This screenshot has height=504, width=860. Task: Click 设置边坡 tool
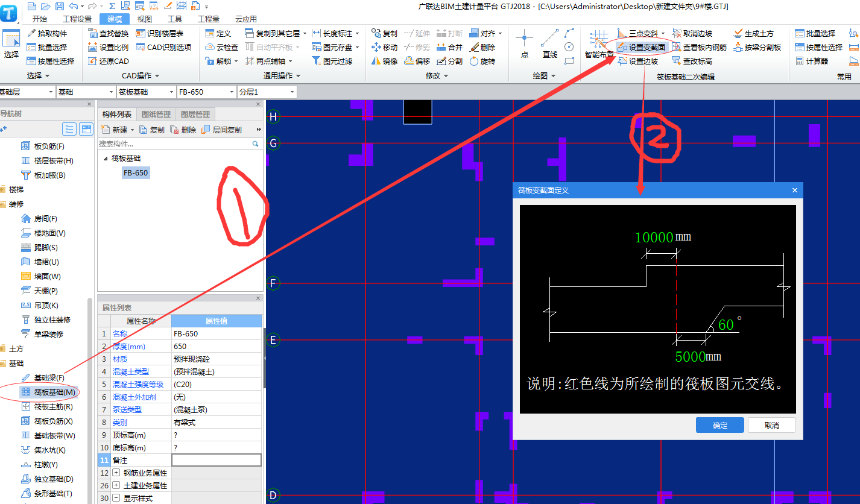637,61
